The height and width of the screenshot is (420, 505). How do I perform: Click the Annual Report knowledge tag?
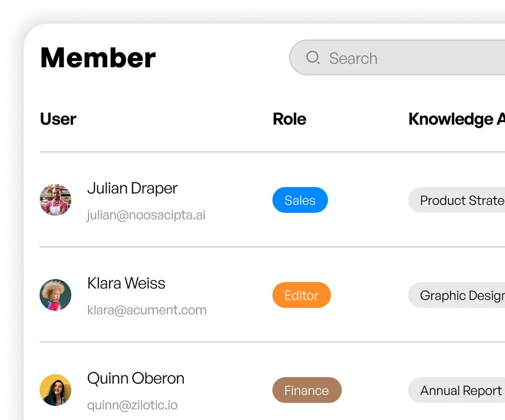(x=457, y=390)
